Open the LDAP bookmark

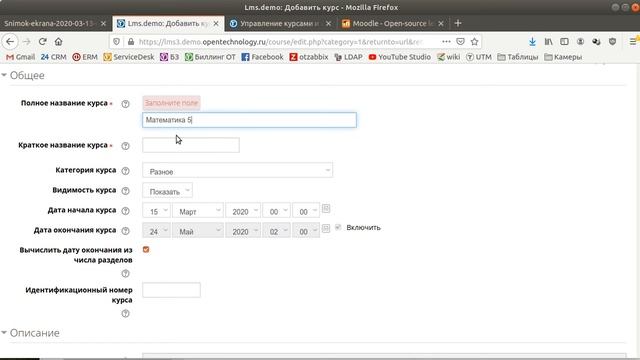[349, 57]
